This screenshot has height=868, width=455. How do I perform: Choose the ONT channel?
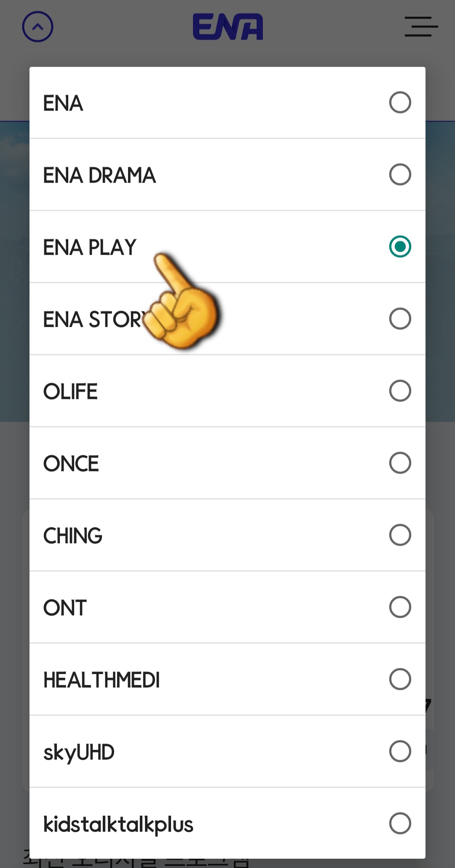pos(399,607)
